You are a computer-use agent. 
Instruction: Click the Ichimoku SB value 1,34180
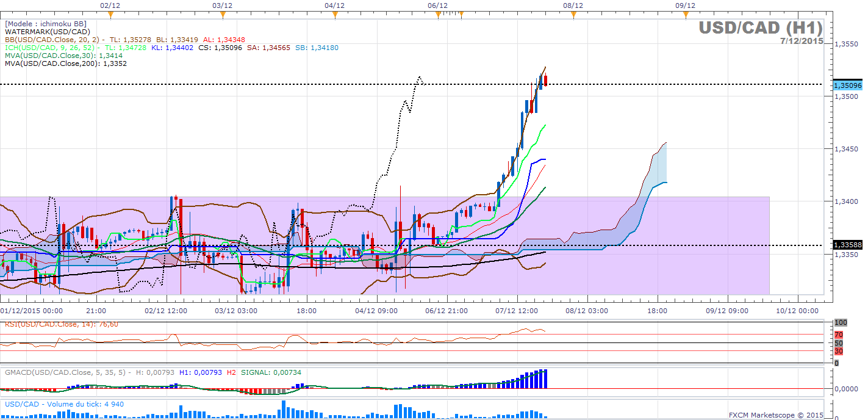(x=325, y=47)
